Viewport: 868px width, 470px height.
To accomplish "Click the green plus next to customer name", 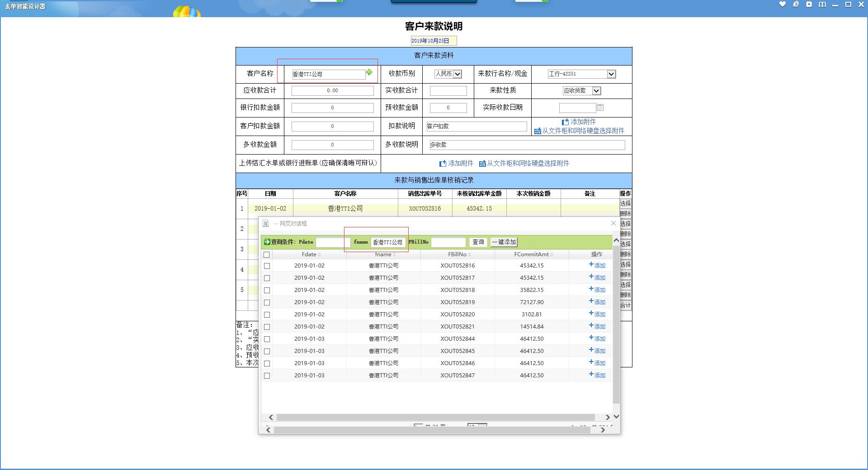I will point(369,72).
